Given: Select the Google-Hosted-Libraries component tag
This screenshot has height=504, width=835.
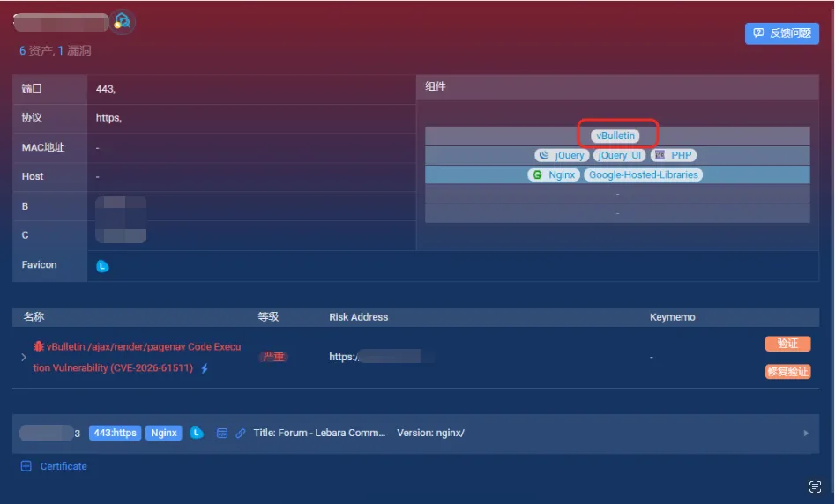Looking at the screenshot, I should pyautogui.click(x=644, y=174).
